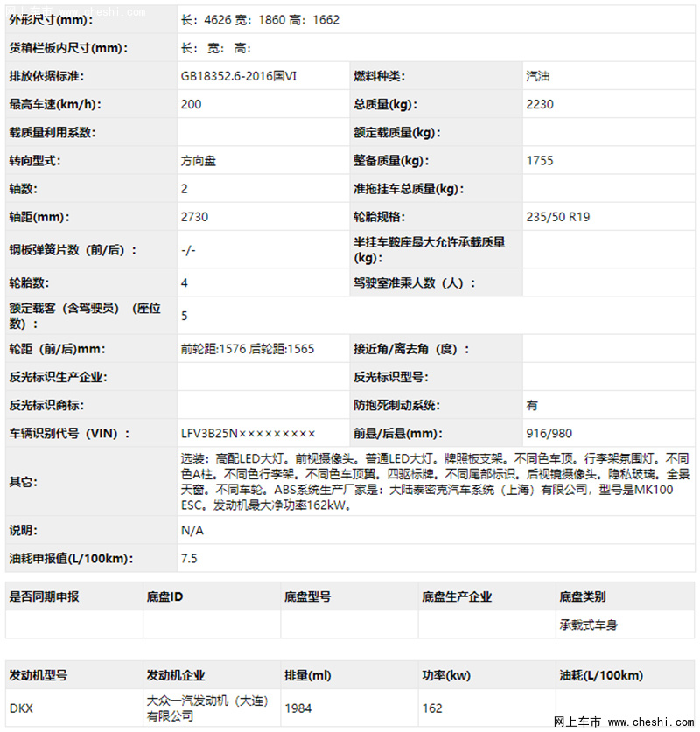Image resolution: width=700 pixels, height=732 pixels.
Task: Select the engine model DKX
Action: [x=21, y=708]
